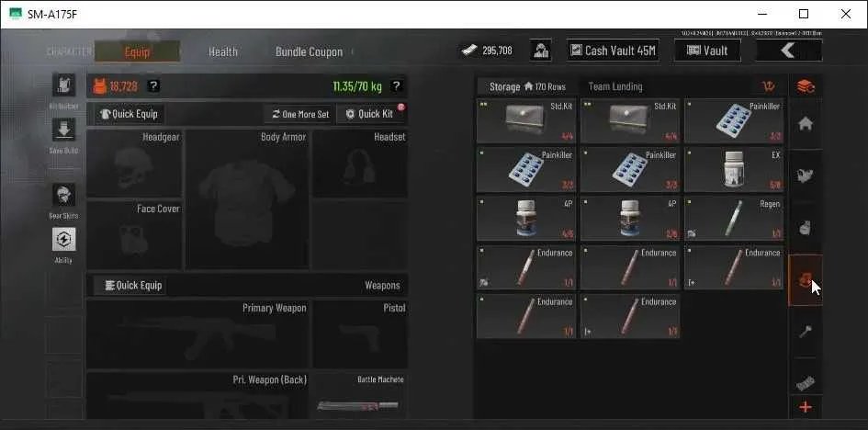Switch to the Equip tab
This screenshot has width=868, height=430.
pos(137,51)
